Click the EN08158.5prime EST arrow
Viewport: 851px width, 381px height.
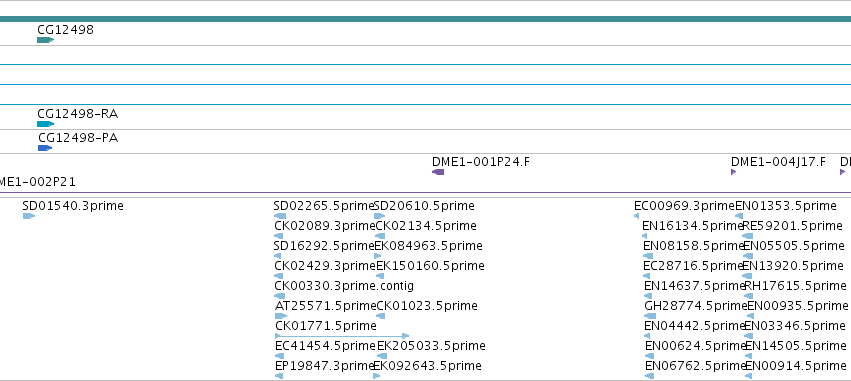[649, 256]
